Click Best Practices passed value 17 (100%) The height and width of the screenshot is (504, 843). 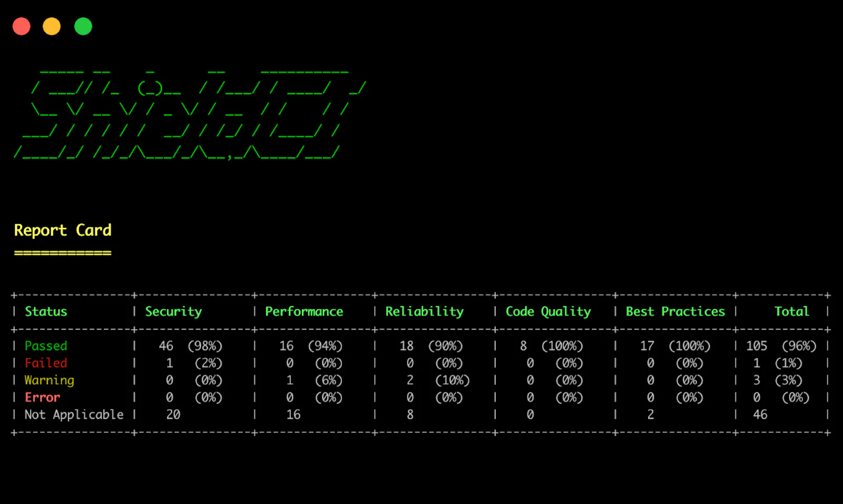coord(675,346)
